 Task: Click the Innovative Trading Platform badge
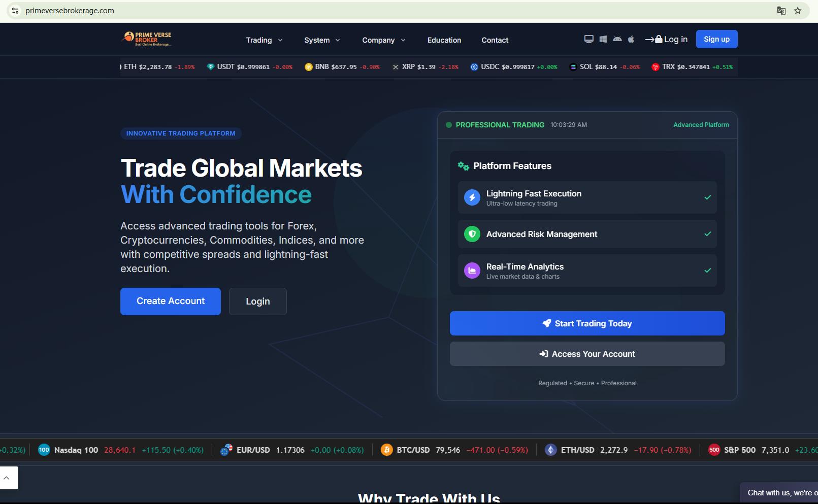(x=181, y=133)
